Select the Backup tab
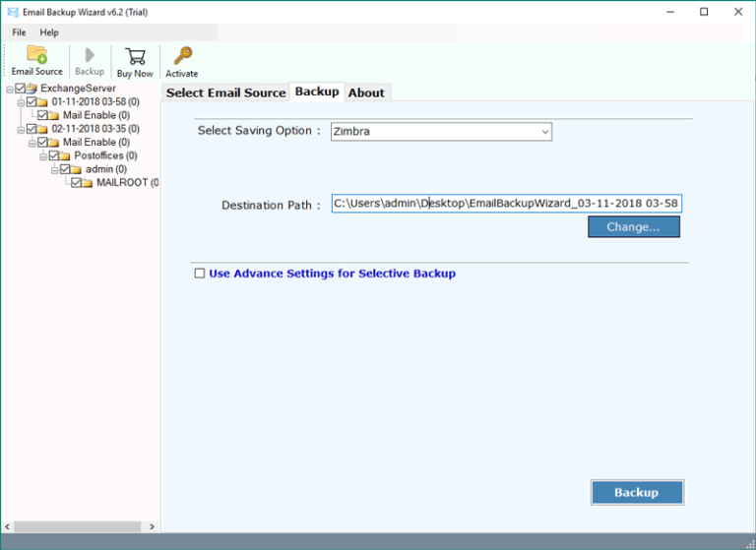 pos(317,92)
